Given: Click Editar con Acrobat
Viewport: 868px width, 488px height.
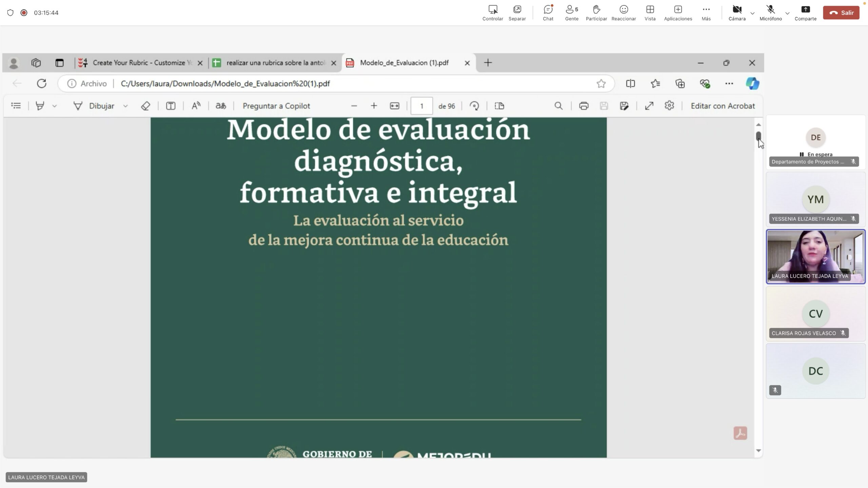Looking at the screenshot, I should 723,106.
